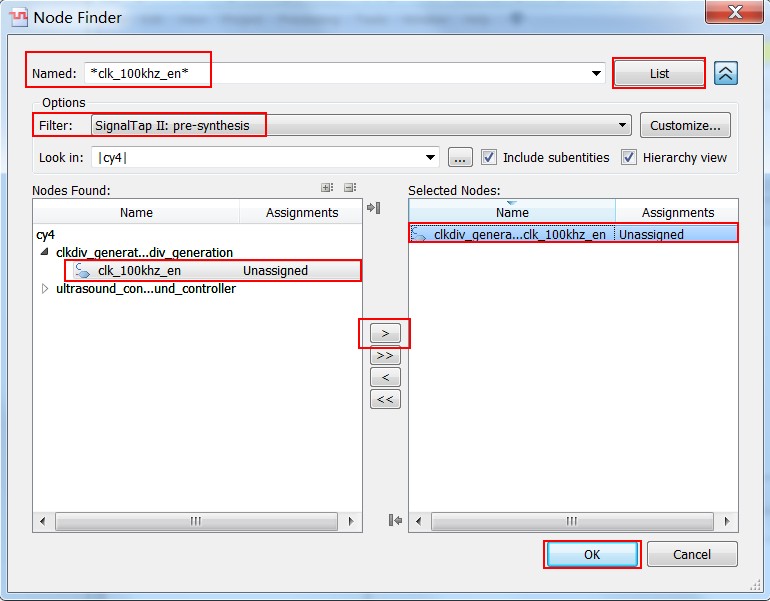Collapse the clkdiv_generation tree node
The height and width of the screenshot is (601, 770).
point(45,252)
